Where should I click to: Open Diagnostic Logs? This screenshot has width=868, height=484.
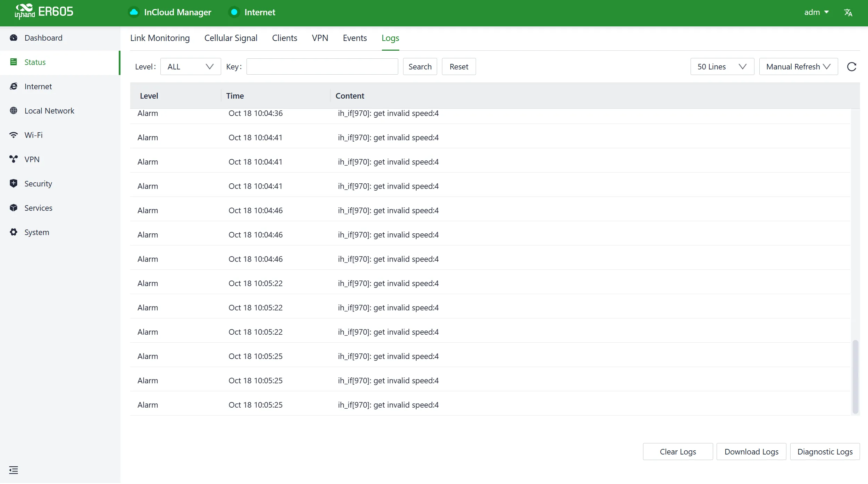pyautogui.click(x=825, y=452)
